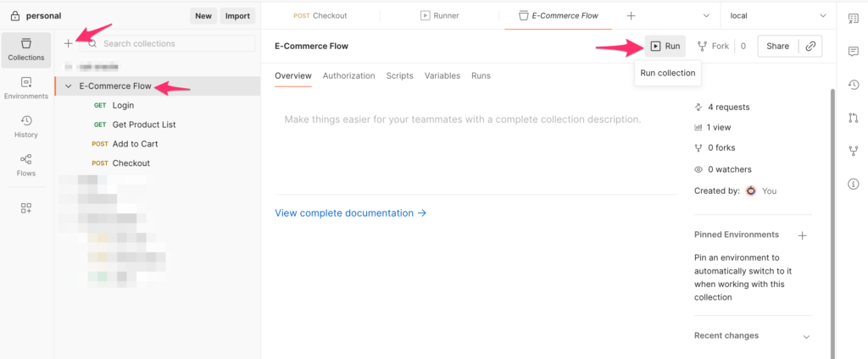Open the Environments sidebar panel
This screenshot has width=868, height=359.
tap(25, 88)
